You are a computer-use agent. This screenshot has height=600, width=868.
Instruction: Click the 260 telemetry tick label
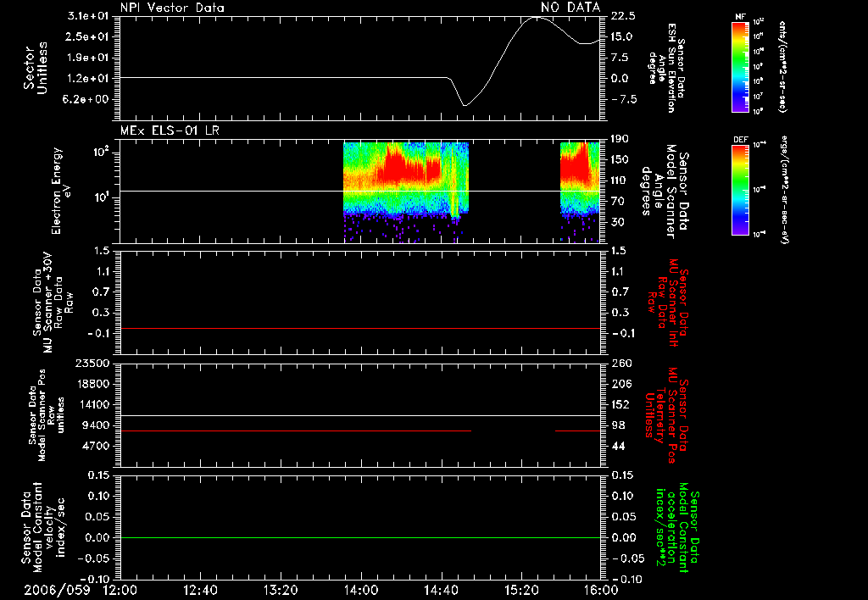pos(621,364)
